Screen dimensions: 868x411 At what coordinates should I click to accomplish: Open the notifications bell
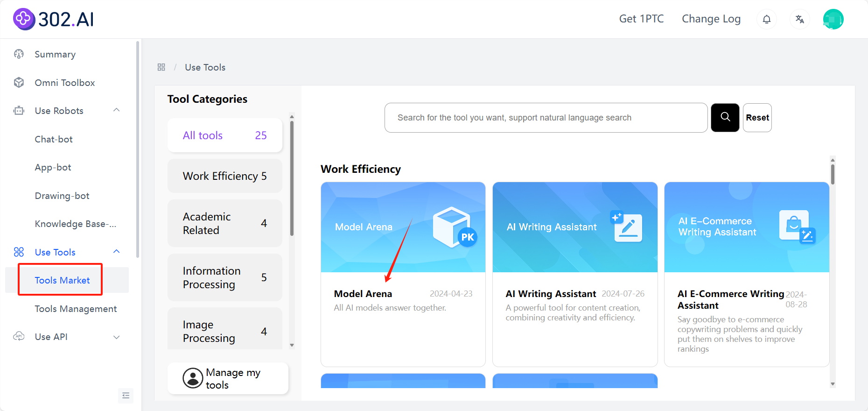(766, 19)
